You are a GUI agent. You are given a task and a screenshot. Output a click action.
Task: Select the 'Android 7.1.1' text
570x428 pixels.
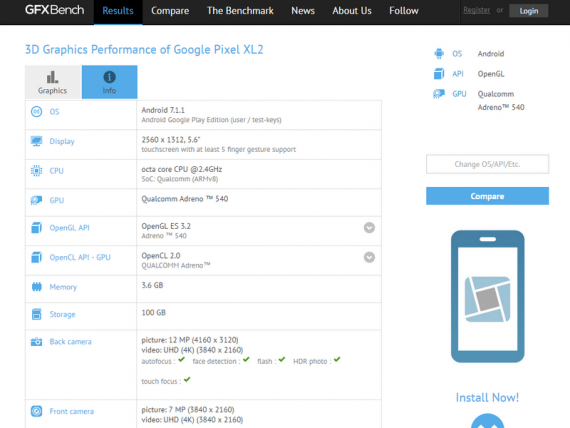(163, 110)
